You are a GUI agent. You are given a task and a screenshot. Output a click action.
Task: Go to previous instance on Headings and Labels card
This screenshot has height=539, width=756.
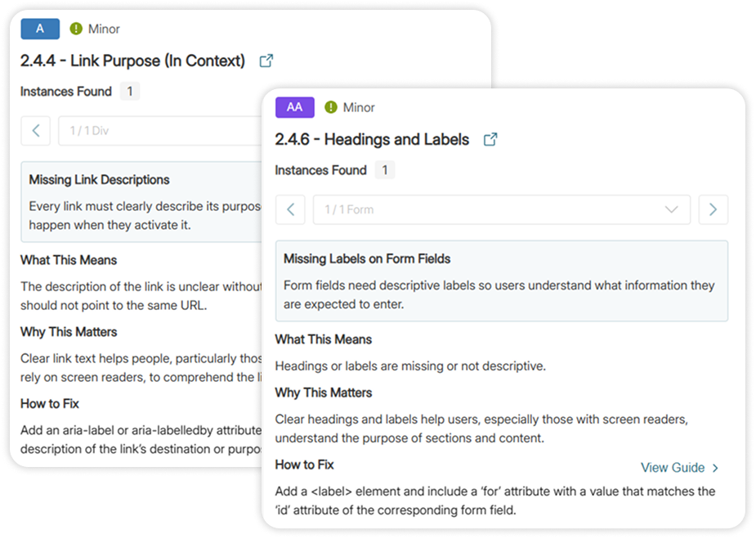pyautogui.click(x=290, y=209)
